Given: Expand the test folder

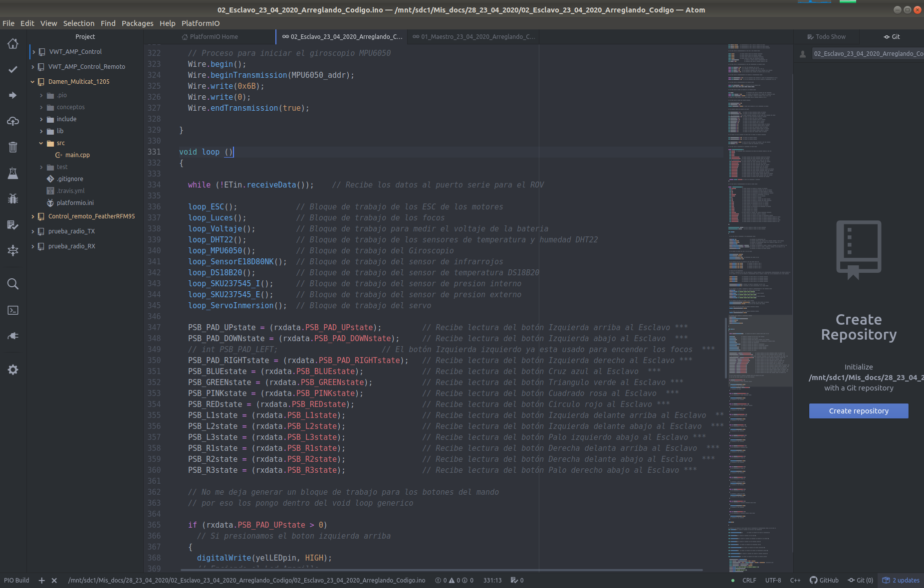Looking at the screenshot, I should click(41, 167).
